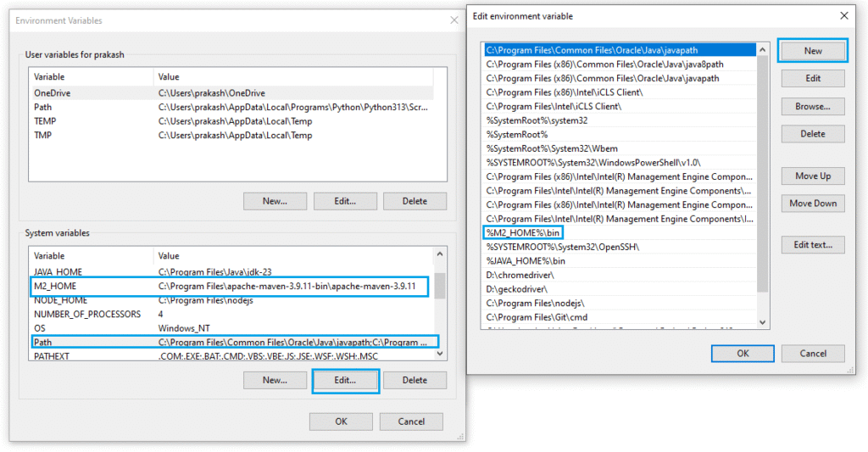The height and width of the screenshot is (452, 868).
Task: Select C:\Program Files\nodejs\ path entry
Action: pyautogui.click(x=620, y=303)
